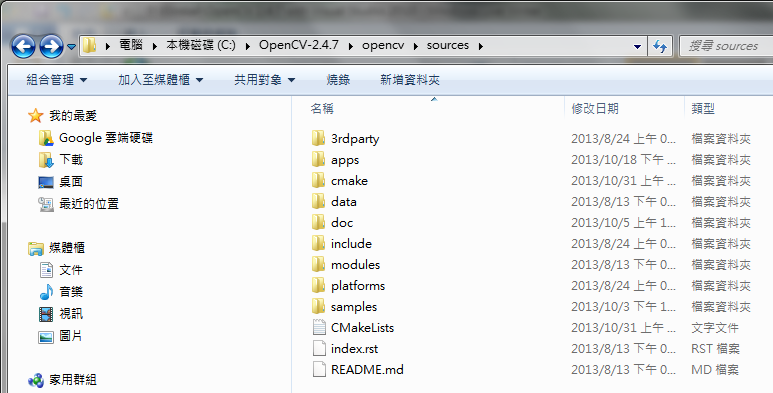Screen dimensions: 773x393
Task: Go forward with the Forward arrow button
Action: (52, 46)
